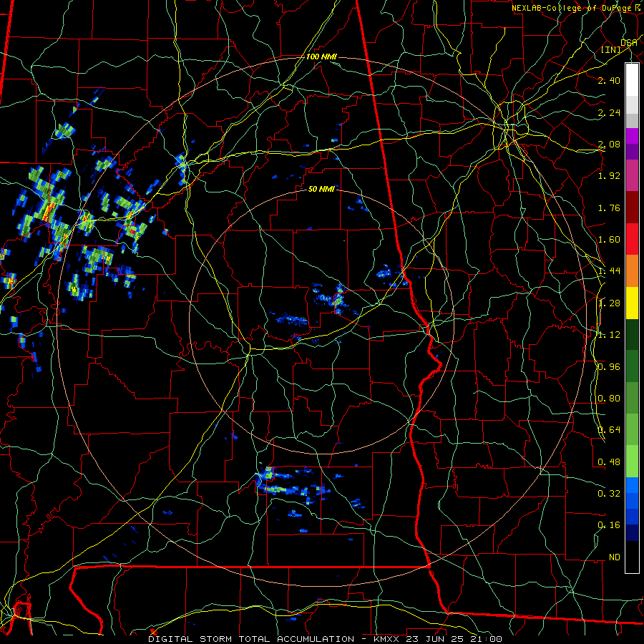
Task: Click the 1.92 legend value
Action: (x=609, y=176)
